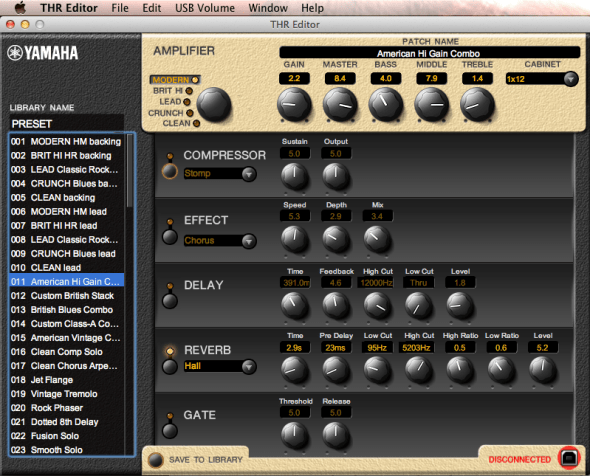Toggle the Compressor on/off button
The width and height of the screenshot is (590, 476).
170,171
